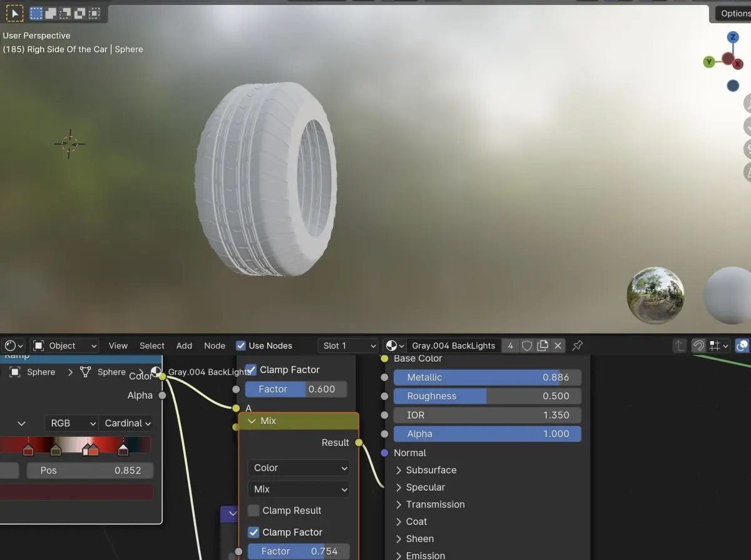Expand the Specular panel
Viewport: 751px width, 560px height.
(x=420, y=487)
